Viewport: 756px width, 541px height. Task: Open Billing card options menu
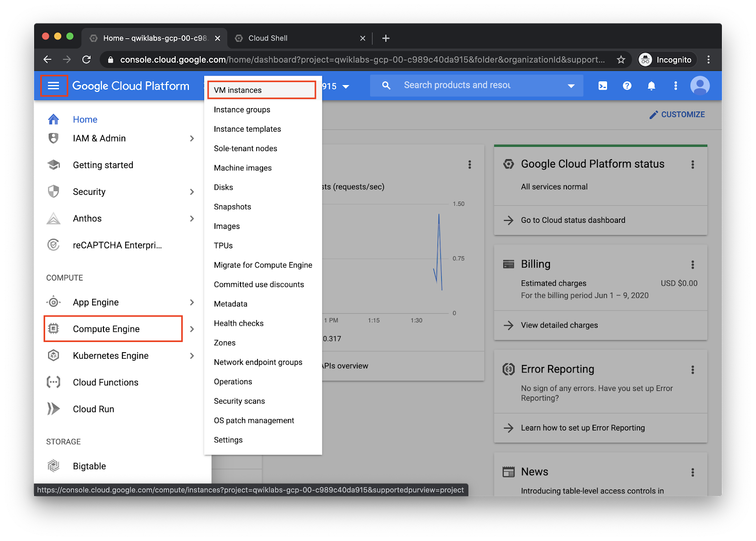pos(693,264)
